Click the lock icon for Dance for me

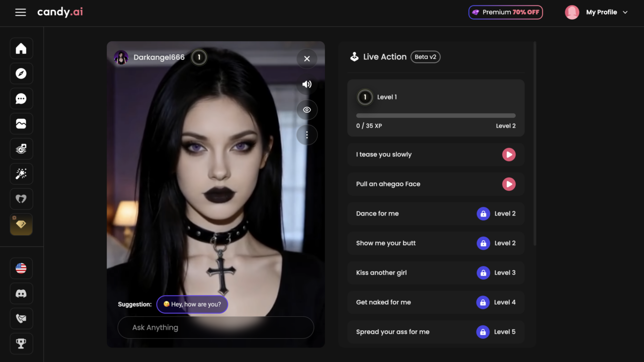(483, 213)
